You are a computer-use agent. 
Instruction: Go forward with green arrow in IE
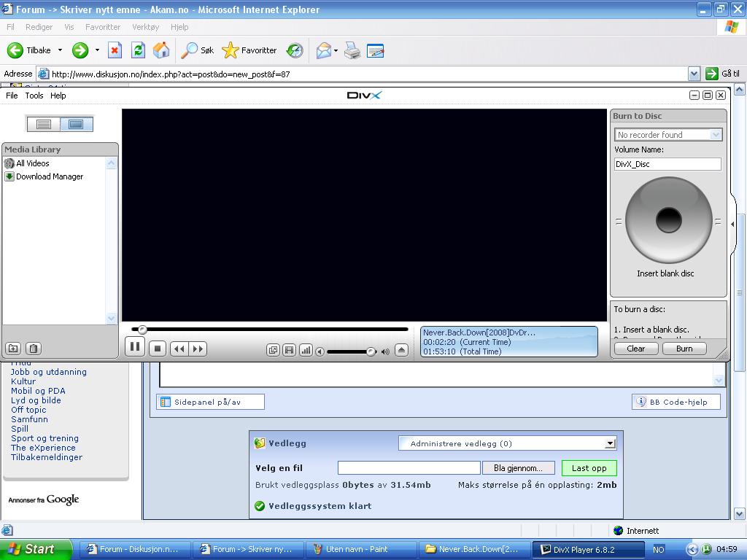80,50
